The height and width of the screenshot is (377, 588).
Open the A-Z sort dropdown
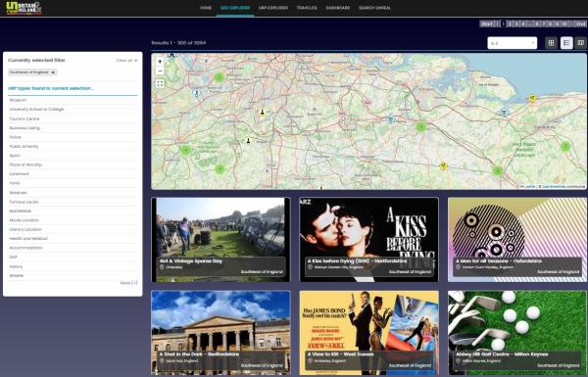[x=513, y=43]
